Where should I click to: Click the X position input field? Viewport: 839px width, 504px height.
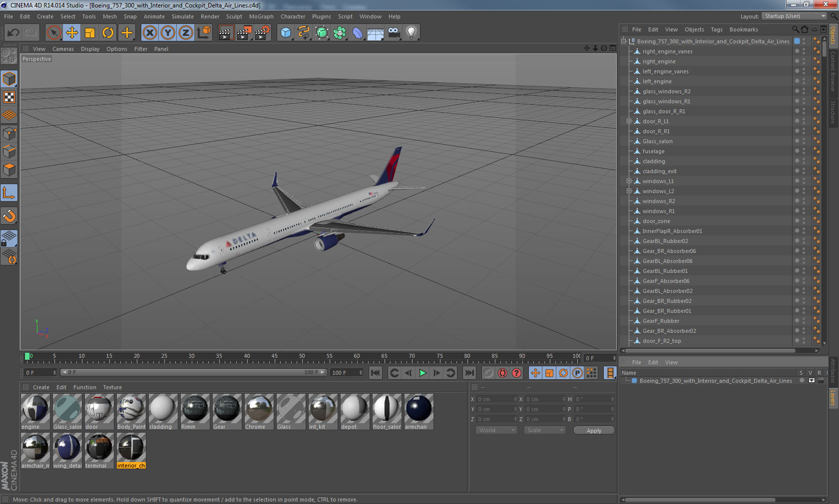click(496, 399)
